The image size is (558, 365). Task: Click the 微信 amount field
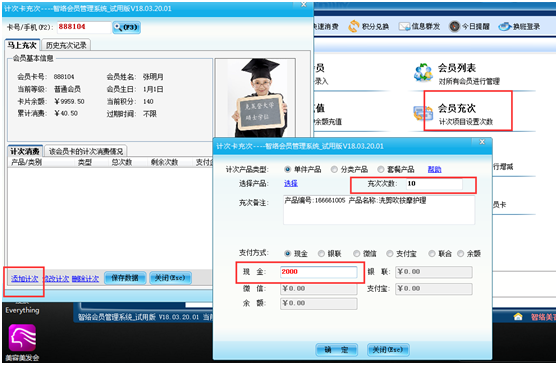(319, 289)
